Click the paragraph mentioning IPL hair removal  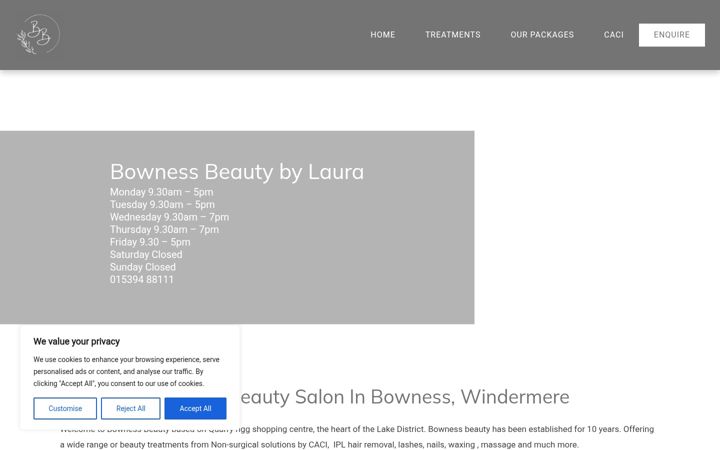[x=357, y=437]
